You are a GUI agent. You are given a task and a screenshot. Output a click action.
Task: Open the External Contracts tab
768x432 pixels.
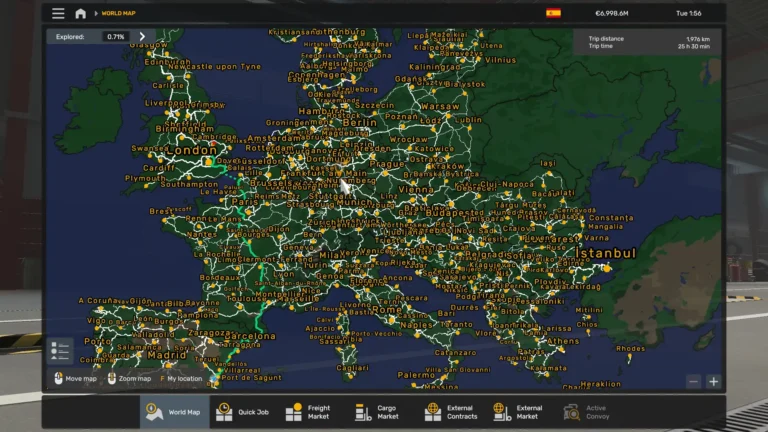pos(451,412)
